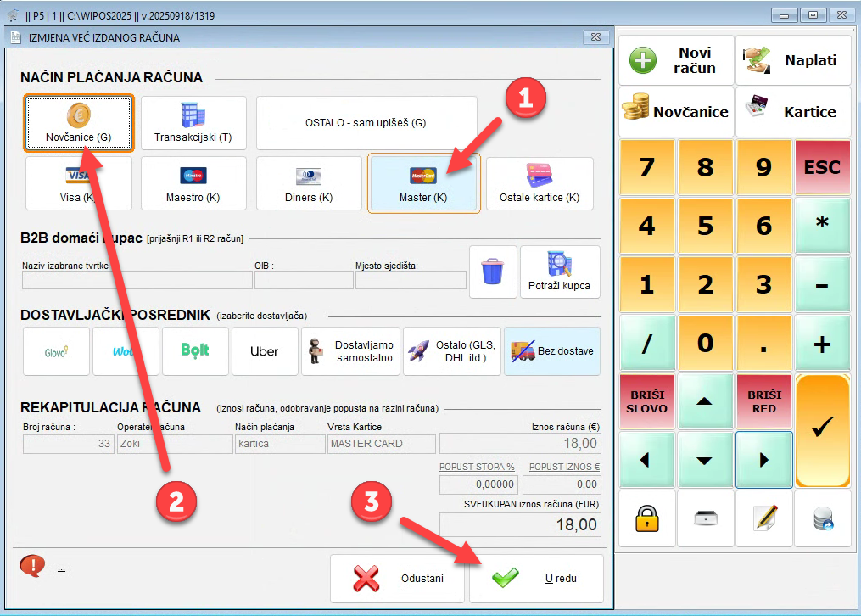Click the POPUST STOPA % input field
The image size is (861, 616).
tap(478, 484)
